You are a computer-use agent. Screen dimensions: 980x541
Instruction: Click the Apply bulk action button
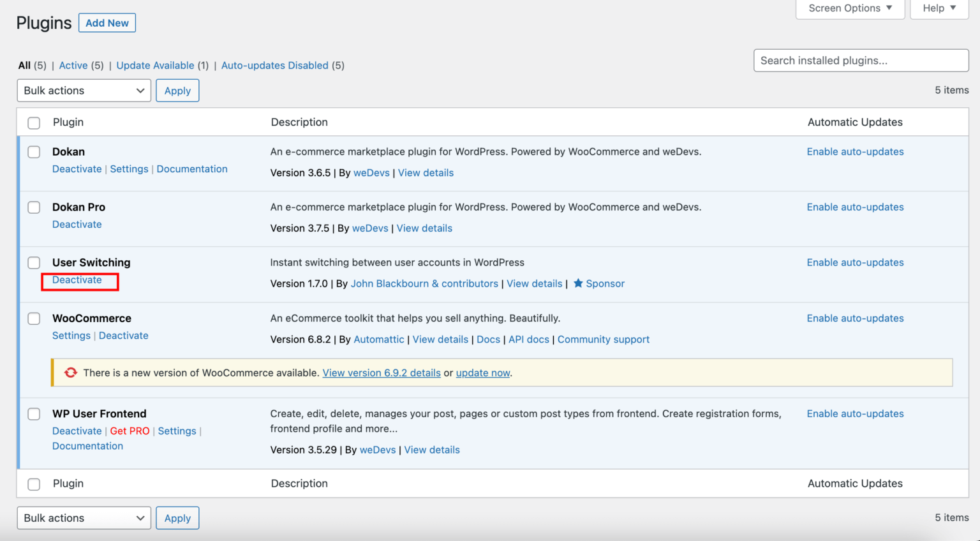click(x=177, y=90)
